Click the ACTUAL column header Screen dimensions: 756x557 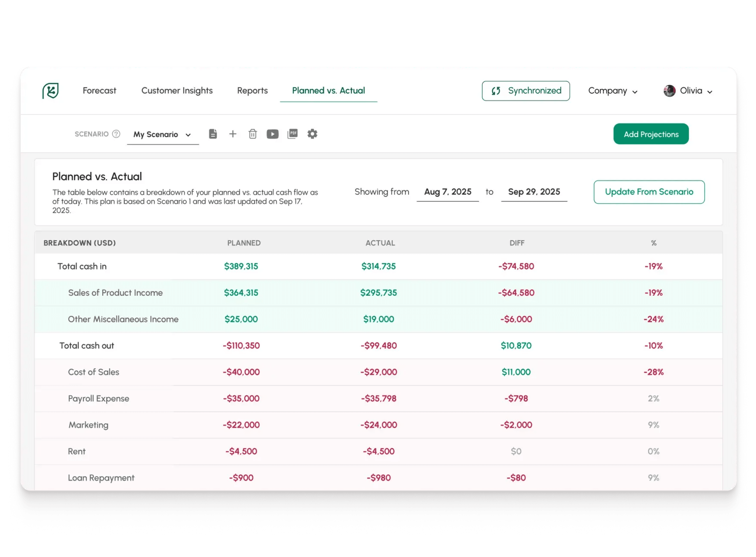coord(380,243)
